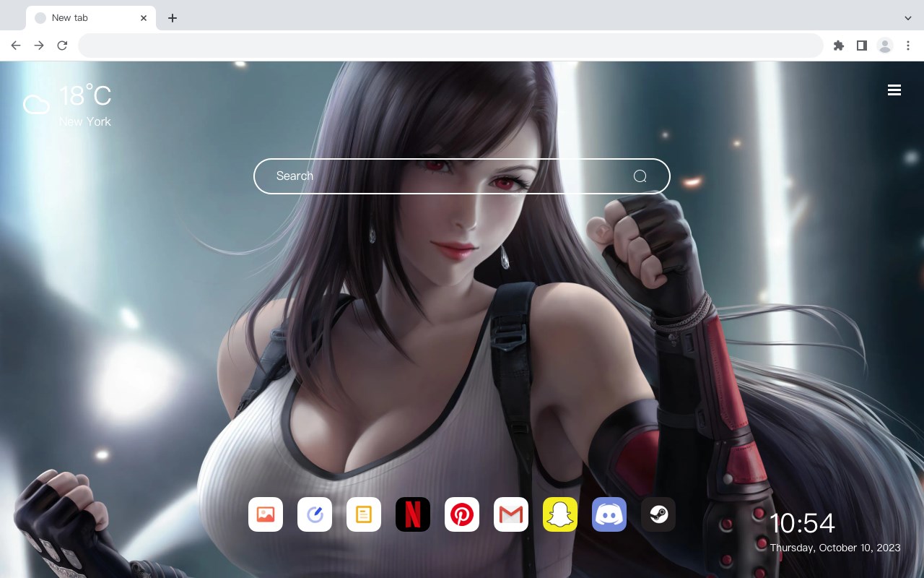Open the wallpaper gallery shortcut icon

click(266, 514)
